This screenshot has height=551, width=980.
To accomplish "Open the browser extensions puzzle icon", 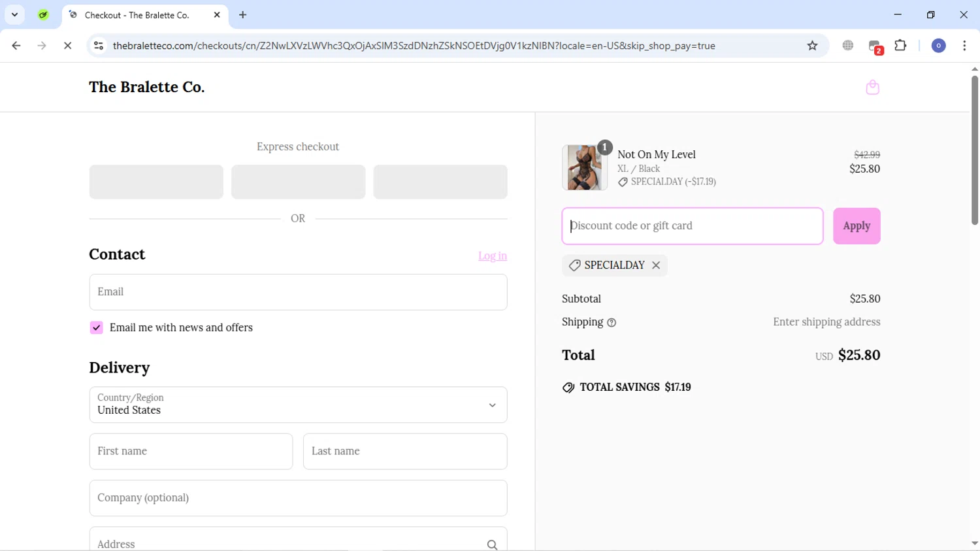I will 900,46.
